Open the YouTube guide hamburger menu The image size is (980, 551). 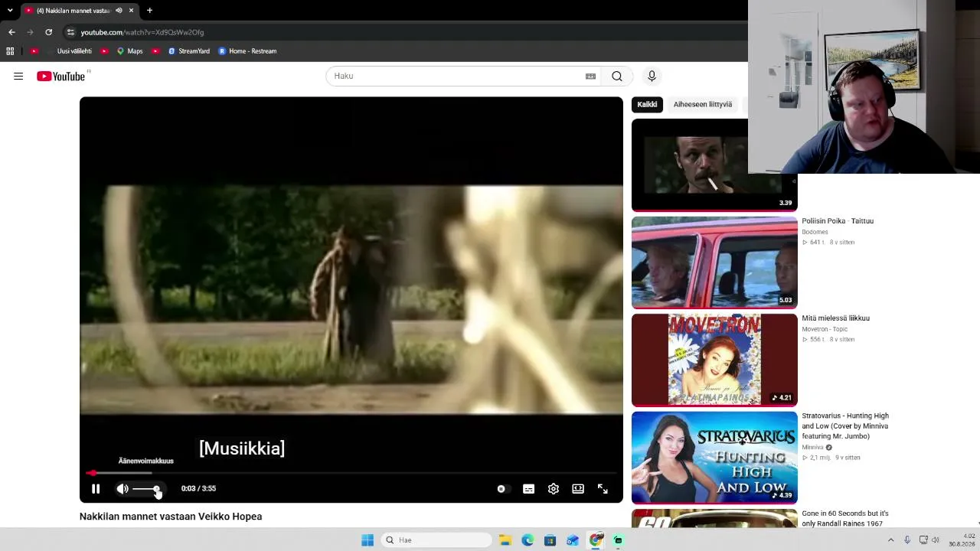[x=18, y=76]
